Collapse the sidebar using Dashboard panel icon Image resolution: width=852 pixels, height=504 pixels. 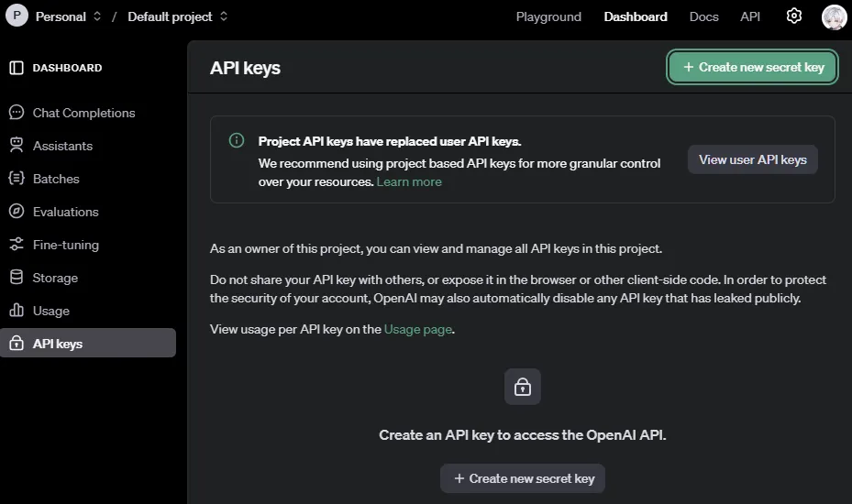click(x=17, y=68)
